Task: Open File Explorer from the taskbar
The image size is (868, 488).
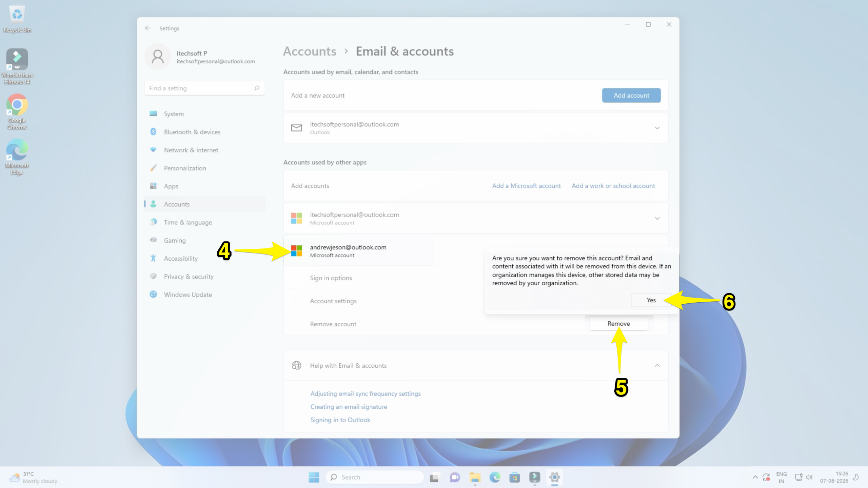Action: 475,477
